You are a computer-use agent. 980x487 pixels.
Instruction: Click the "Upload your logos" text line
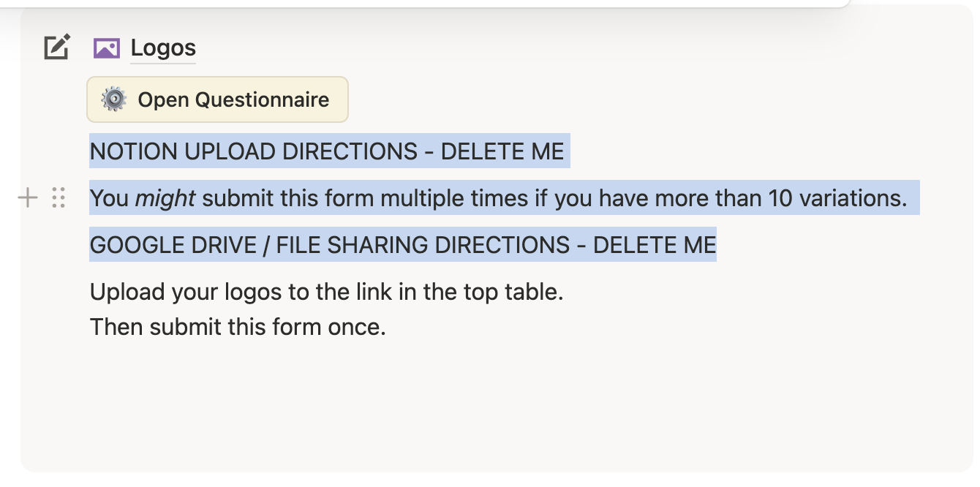pos(183,292)
